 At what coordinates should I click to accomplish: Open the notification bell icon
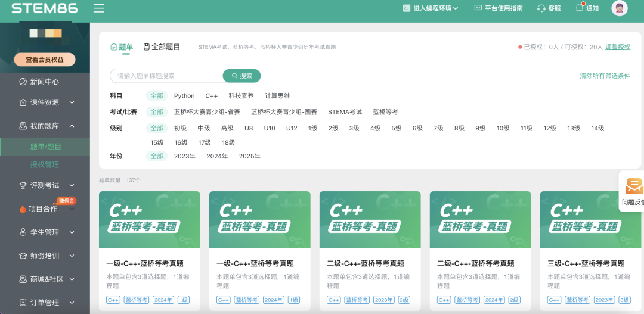(579, 8)
